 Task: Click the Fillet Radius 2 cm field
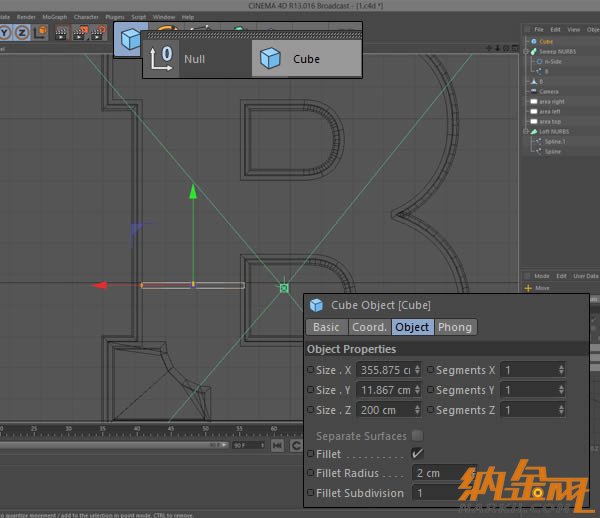click(444, 473)
